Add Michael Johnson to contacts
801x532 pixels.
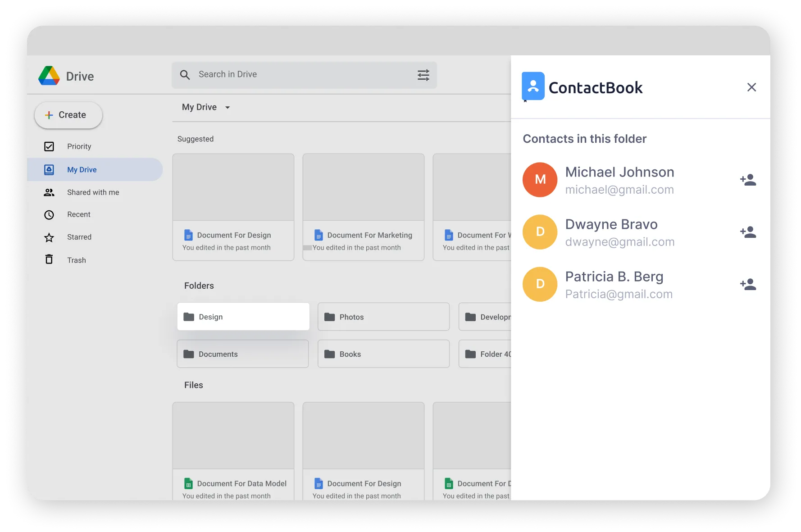(748, 179)
